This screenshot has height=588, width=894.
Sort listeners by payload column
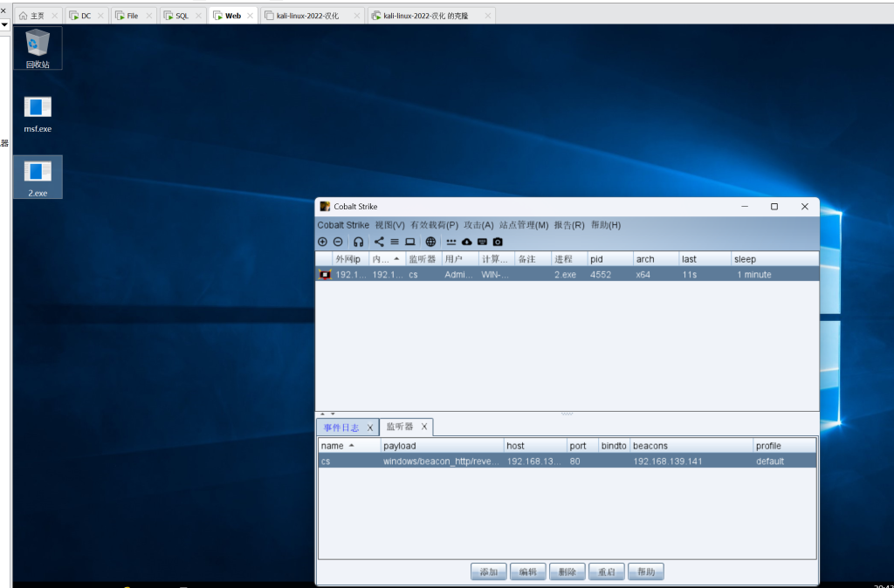click(x=443, y=446)
